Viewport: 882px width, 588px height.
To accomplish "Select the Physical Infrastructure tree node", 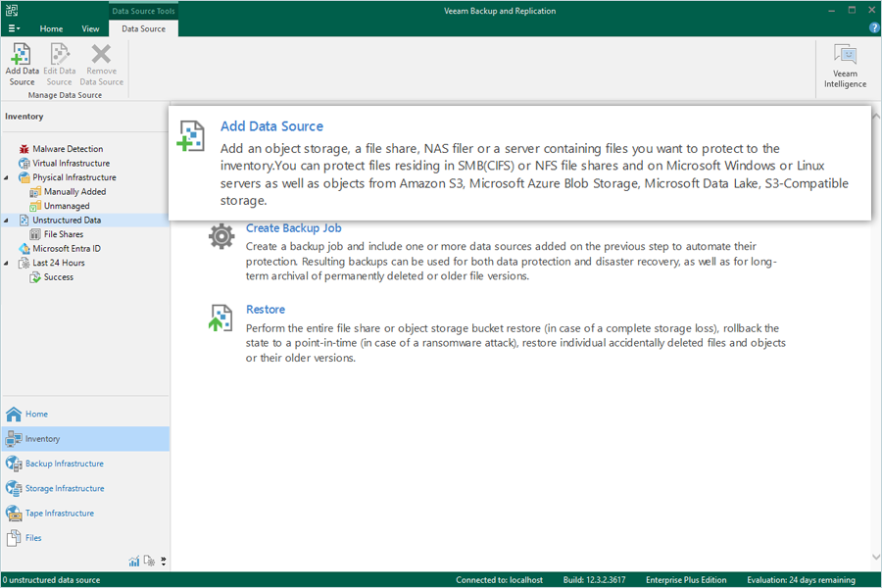I will (x=74, y=177).
